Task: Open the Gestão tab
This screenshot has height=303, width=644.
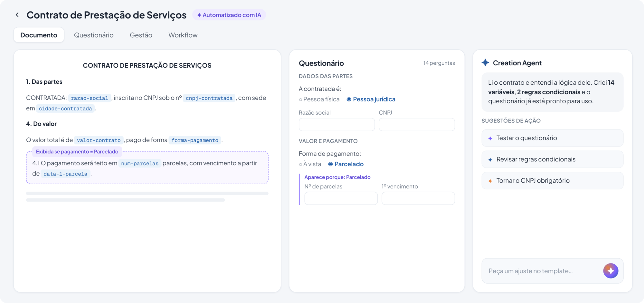Action: click(x=141, y=35)
